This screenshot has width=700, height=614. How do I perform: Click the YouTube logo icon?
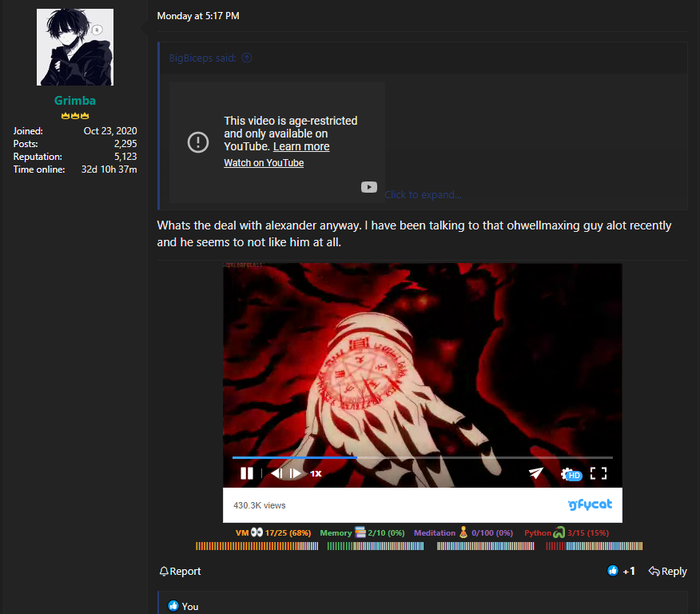click(x=368, y=187)
